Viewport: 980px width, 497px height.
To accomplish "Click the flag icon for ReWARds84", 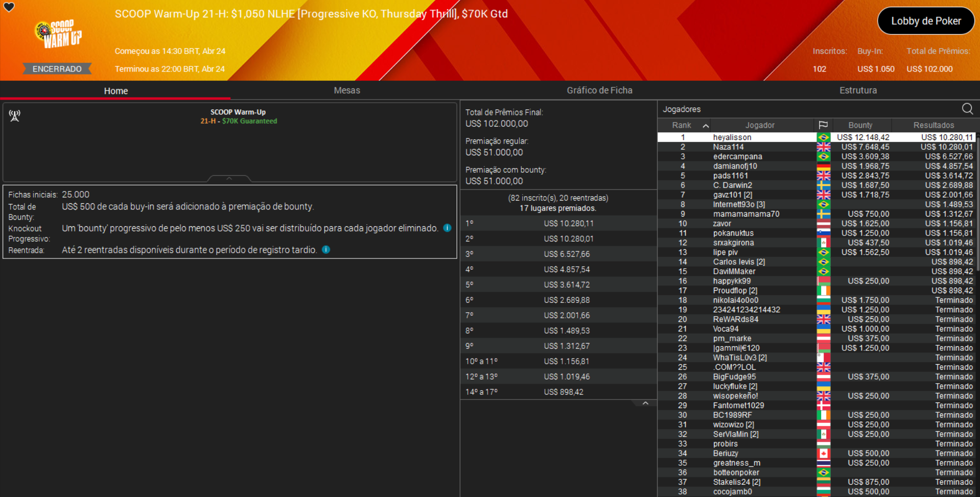I will point(823,319).
